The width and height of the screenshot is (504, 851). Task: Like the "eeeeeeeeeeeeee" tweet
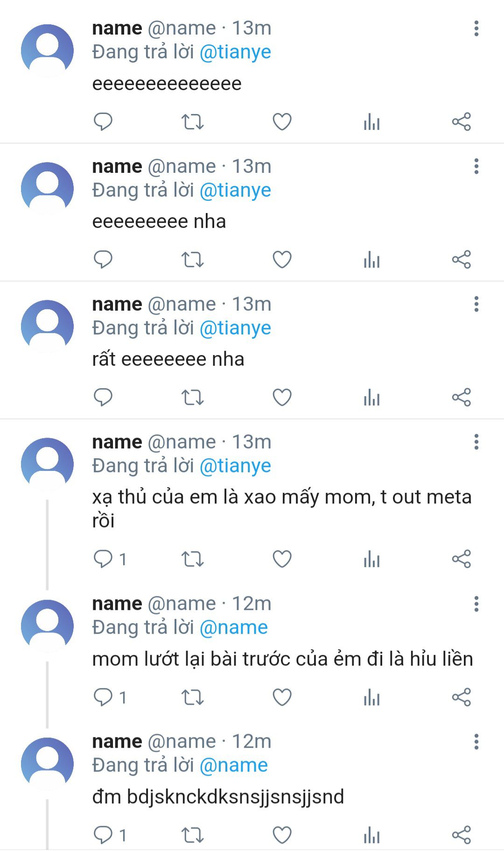pos(282,121)
